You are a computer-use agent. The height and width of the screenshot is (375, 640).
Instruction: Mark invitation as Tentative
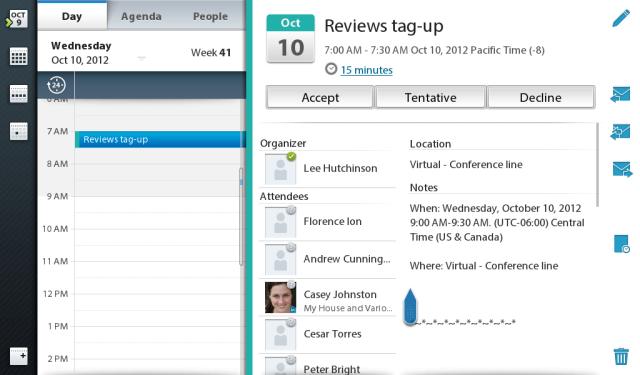pyautogui.click(x=430, y=97)
